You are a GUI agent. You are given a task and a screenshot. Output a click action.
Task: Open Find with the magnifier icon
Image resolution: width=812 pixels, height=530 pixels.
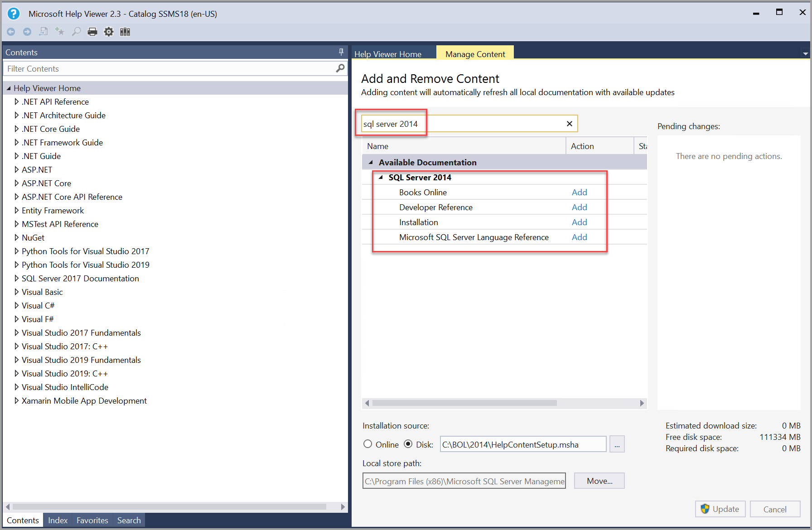[76, 31]
